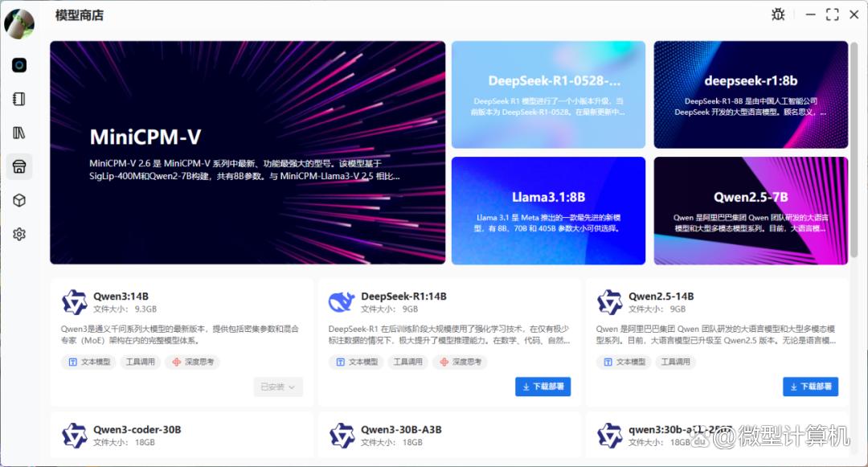Click Qwen2.5-14B text model tag
Image resolution: width=868 pixels, height=467 pixels.
(x=624, y=362)
